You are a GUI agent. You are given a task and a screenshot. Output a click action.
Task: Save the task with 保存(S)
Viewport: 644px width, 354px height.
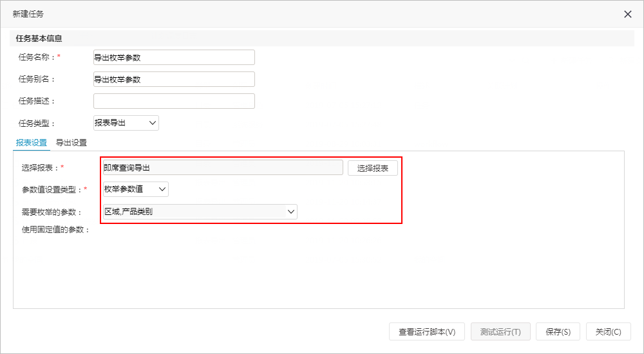click(558, 332)
